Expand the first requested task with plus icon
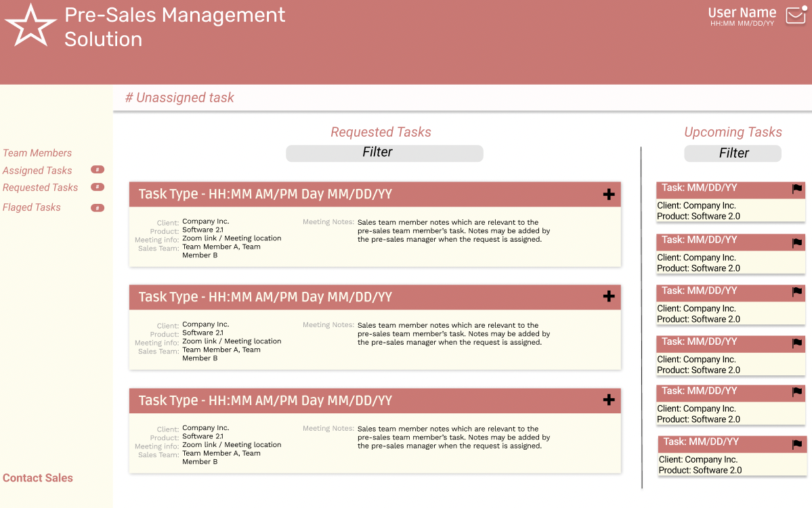Viewport: 812px width, 508px height. coord(609,195)
